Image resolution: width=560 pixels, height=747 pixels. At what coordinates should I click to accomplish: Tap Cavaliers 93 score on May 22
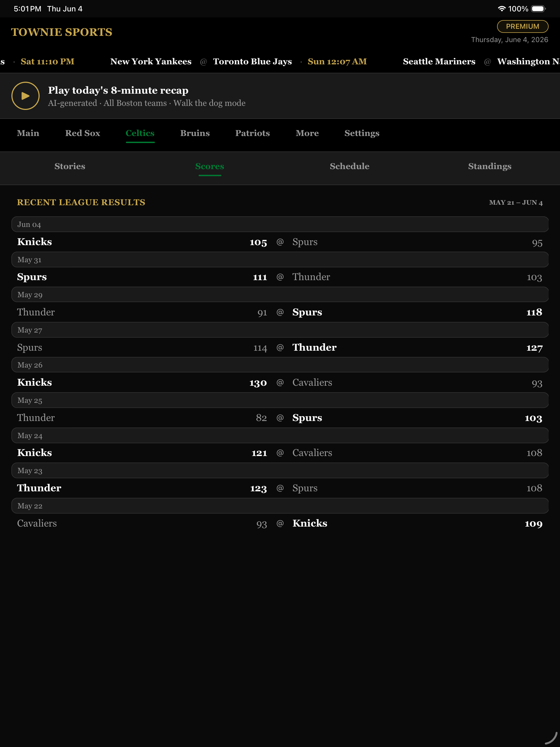coord(262,524)
